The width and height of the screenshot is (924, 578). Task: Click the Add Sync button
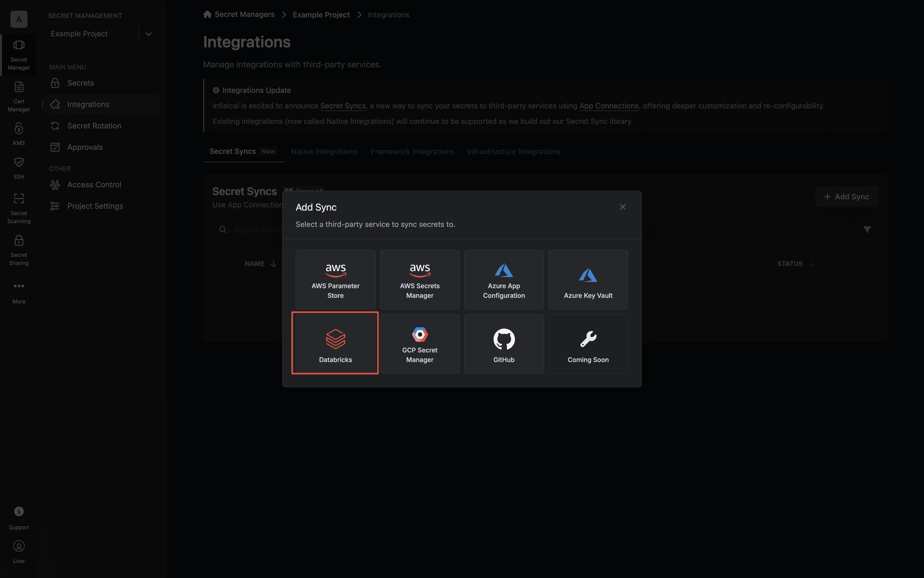(x=846, y=196)
